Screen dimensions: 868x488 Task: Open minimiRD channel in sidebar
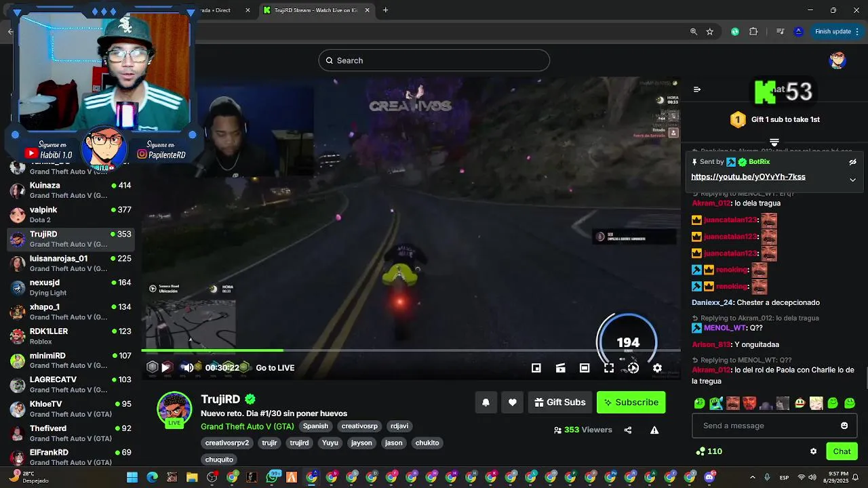coord(71,361)
